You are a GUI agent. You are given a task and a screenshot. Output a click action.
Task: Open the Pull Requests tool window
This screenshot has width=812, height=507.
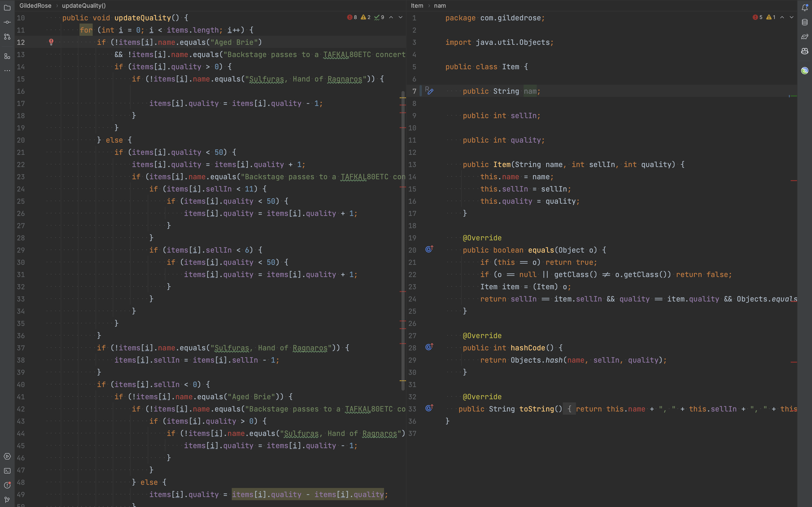point(7,37)
